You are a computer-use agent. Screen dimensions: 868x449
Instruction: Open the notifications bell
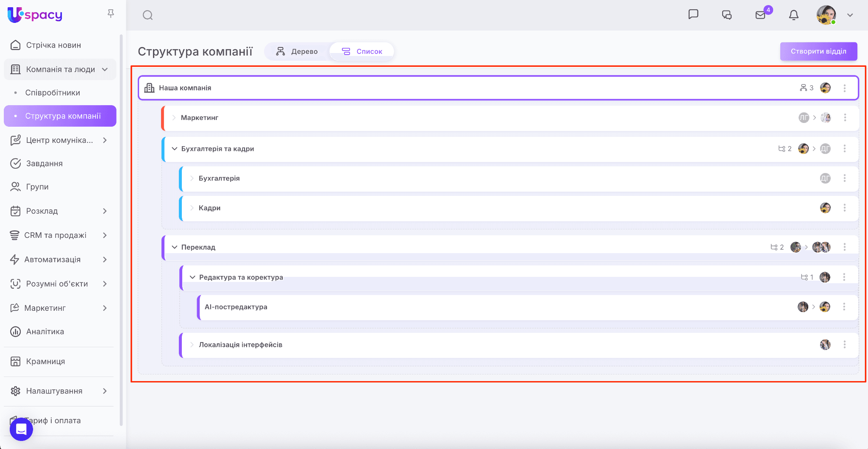793,15
